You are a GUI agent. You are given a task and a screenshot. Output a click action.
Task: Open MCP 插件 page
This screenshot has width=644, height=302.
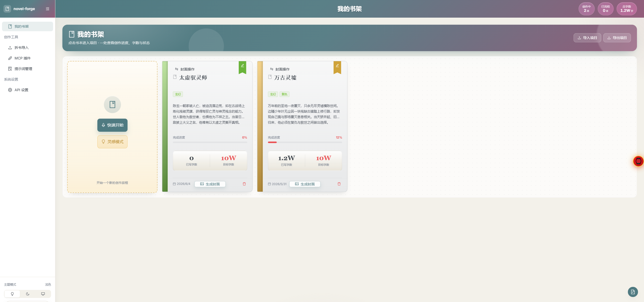27,58
